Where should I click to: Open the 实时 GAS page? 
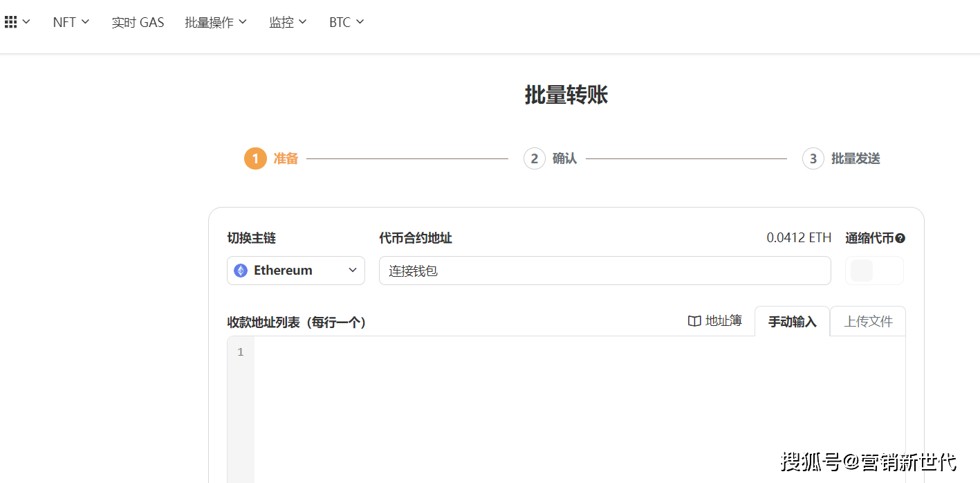[x=138, y=22]
